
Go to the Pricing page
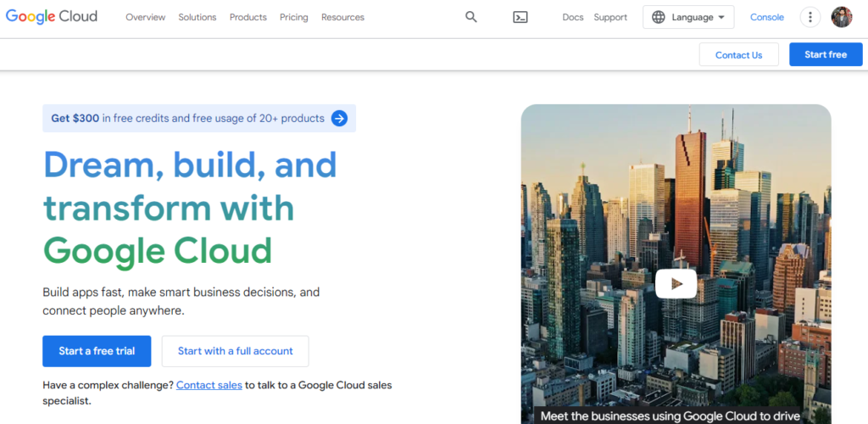(x=294, y=17)
